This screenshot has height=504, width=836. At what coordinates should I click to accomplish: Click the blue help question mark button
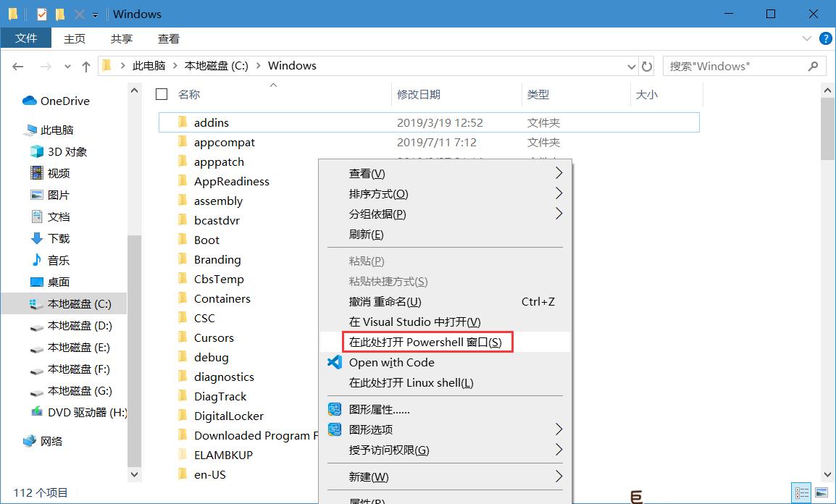pos(826,38)
